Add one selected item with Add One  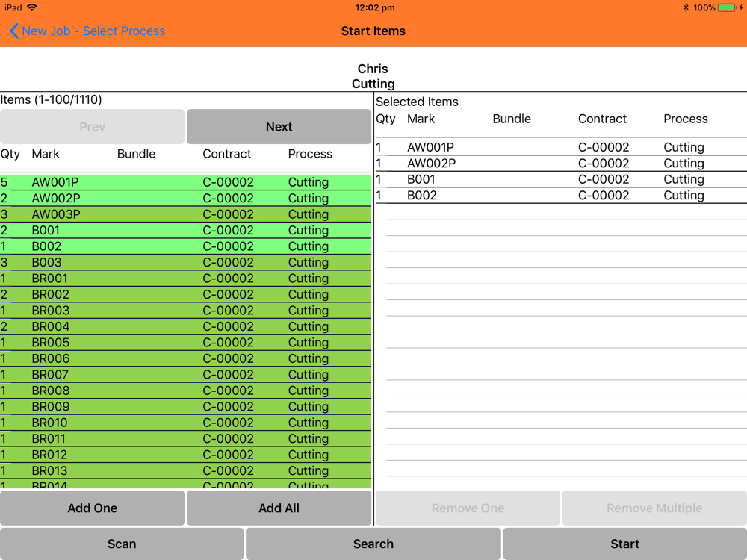pos(92,508)
